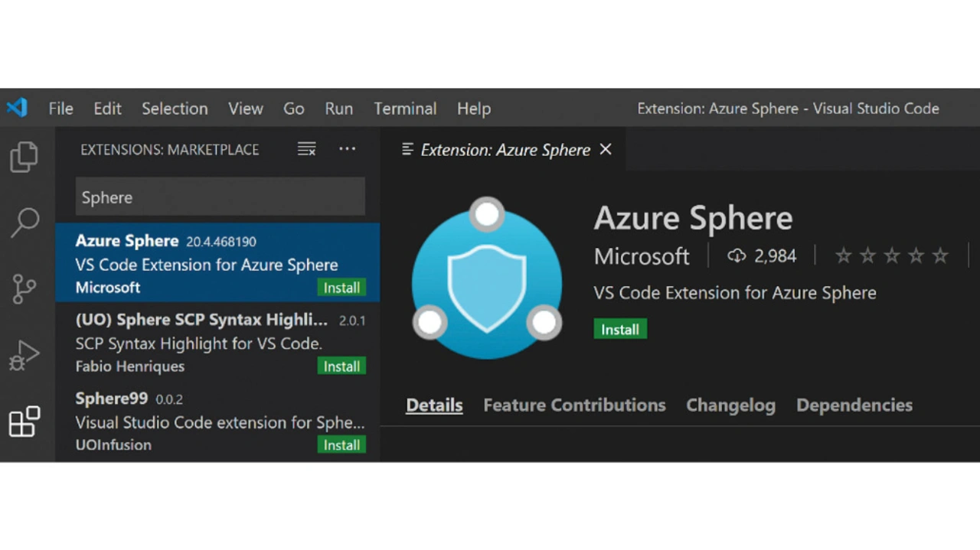
Task: Open the Explorer view in the activity bar
Action: (x=24, y=157)
